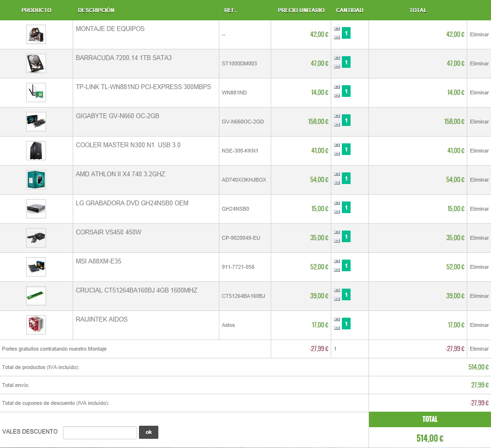491x448 pixels.
Task: Open the Crucial RAM module thumbnail
Action: point(36,296)
